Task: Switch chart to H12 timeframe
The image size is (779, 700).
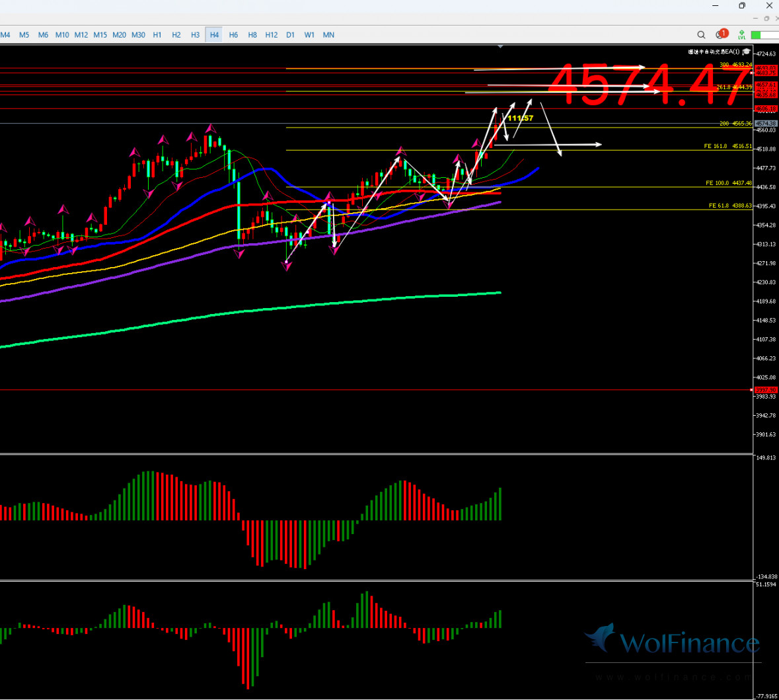Action: tap(272, 35)
